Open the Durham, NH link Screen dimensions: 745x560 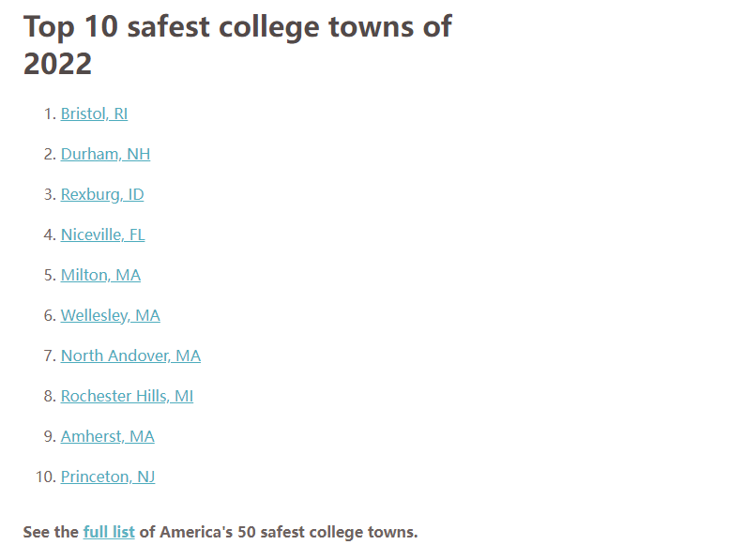[105, 155]
